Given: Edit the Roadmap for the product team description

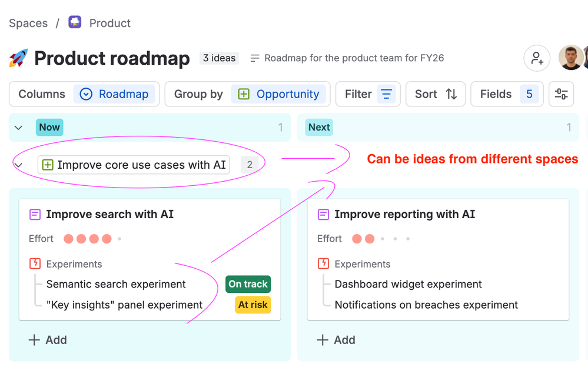Looking at the screenshot, I should pyautogui.click(x=354, y=58).
